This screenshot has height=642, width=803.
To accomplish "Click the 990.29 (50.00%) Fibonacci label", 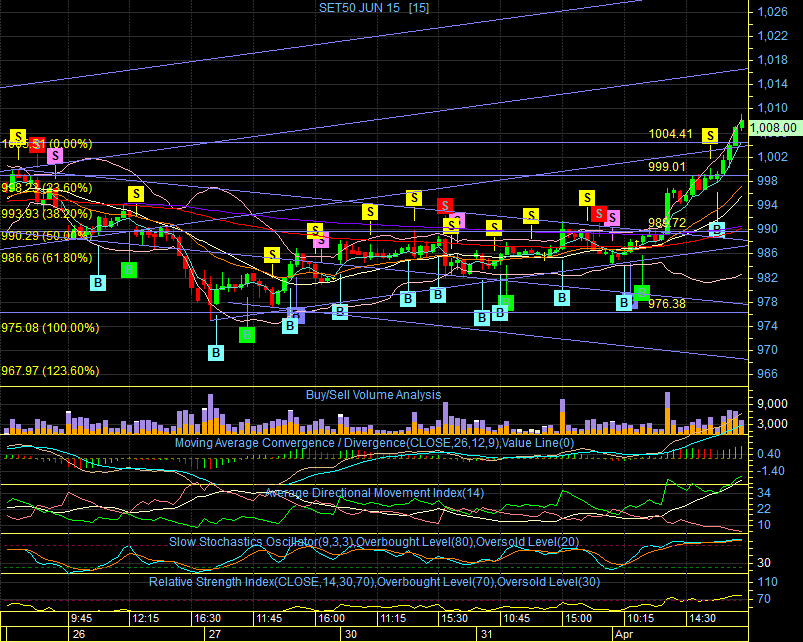I will point(47,236).
